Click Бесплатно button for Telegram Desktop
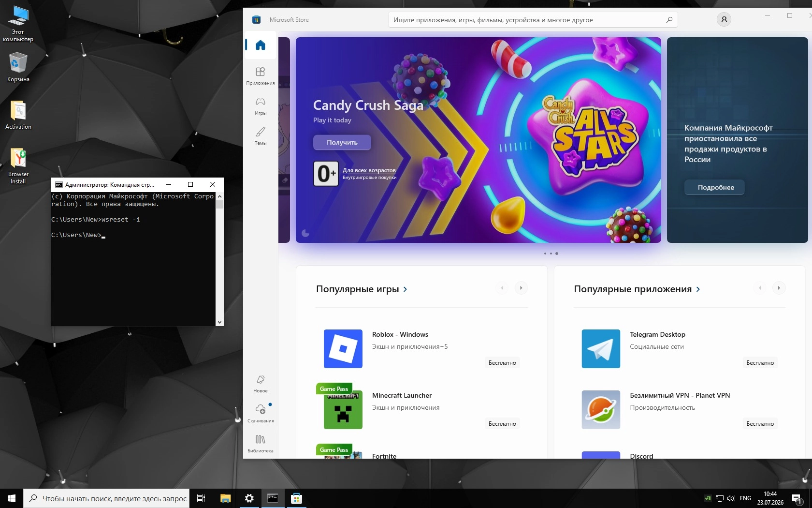 760,363
